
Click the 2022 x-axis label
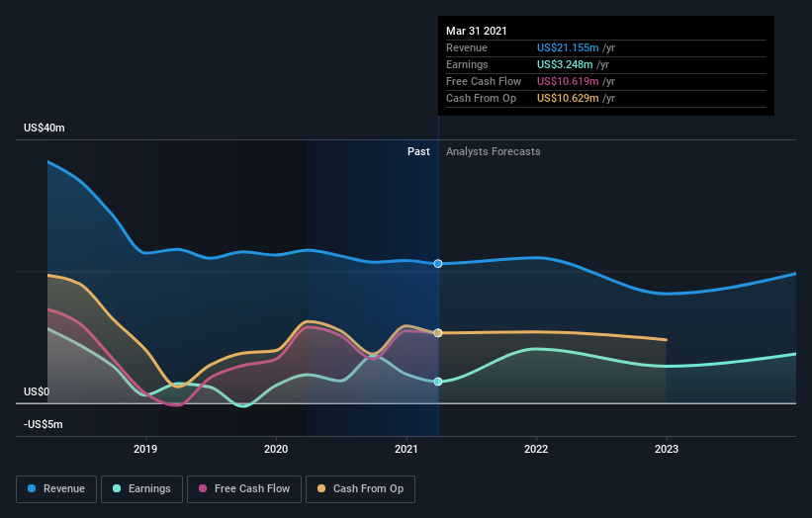(x=536, y=449)
